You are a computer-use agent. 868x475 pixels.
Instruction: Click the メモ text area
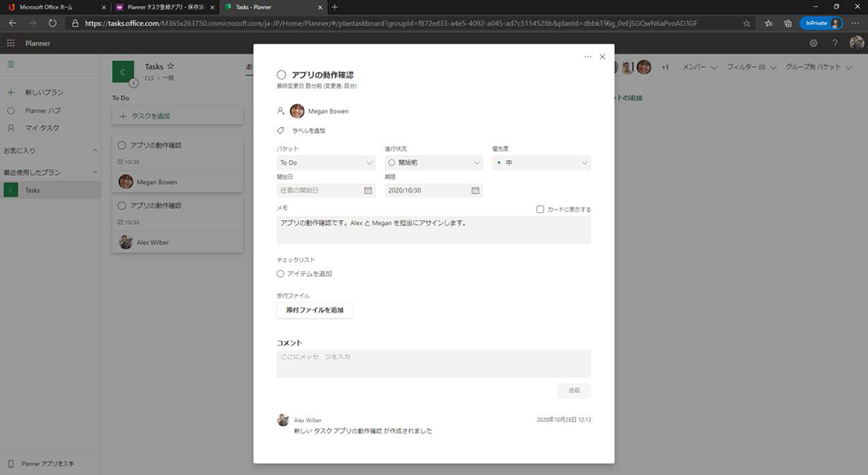(x=433, y=230)
